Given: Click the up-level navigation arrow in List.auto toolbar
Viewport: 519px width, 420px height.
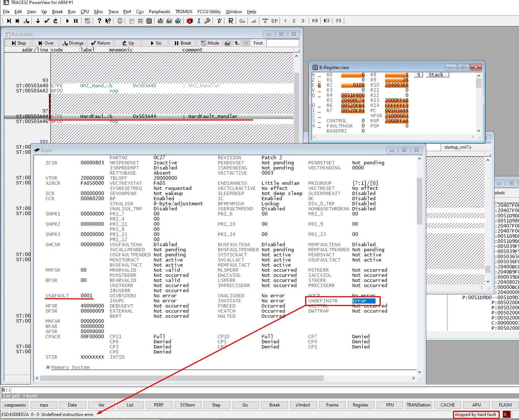Looking at the screenshot, I should pyautogui.click(x=237, y=43).
